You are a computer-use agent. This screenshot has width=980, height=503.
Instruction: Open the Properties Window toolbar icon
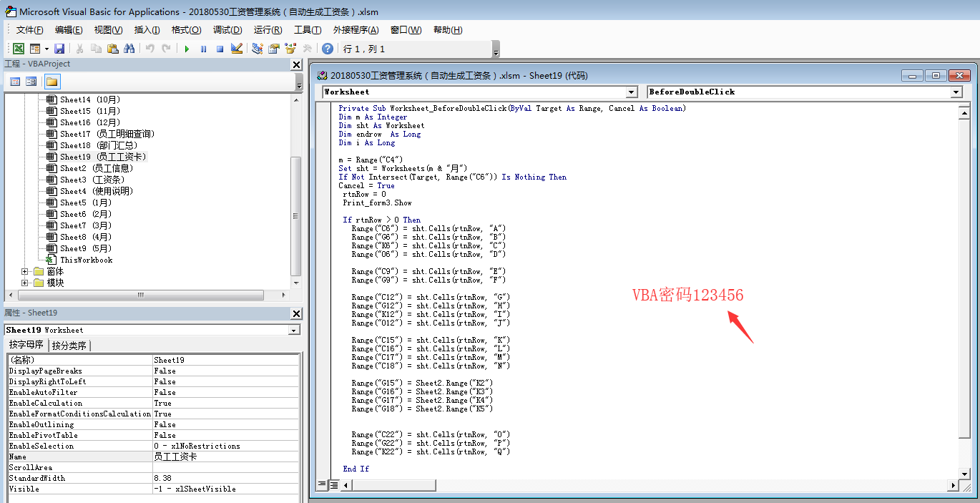274,49
